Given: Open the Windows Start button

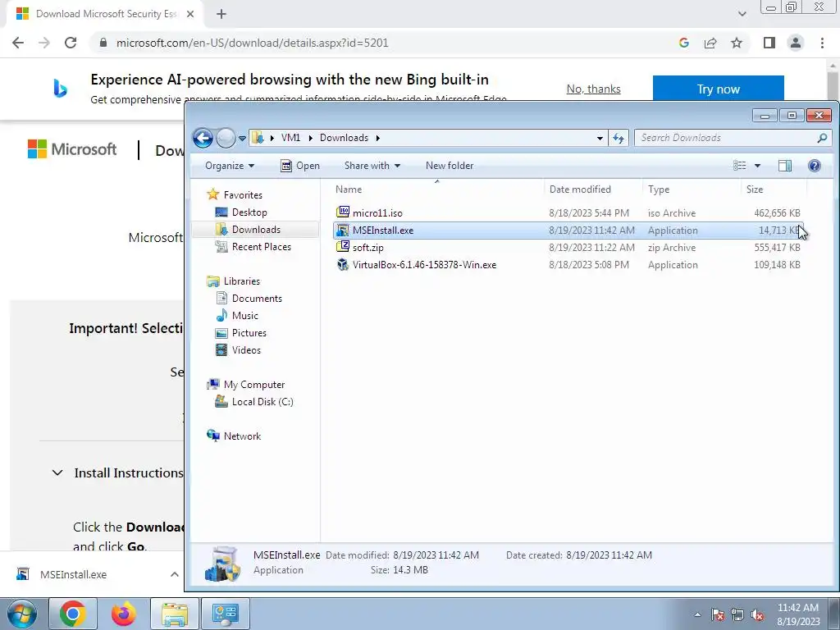Looking at the screenshot, I should click(x=22, y=614).
